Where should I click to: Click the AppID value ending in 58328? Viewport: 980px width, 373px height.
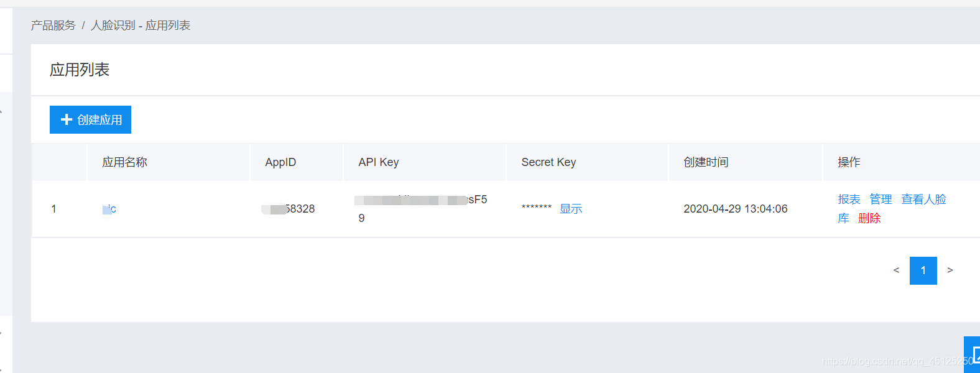point(289,209)
